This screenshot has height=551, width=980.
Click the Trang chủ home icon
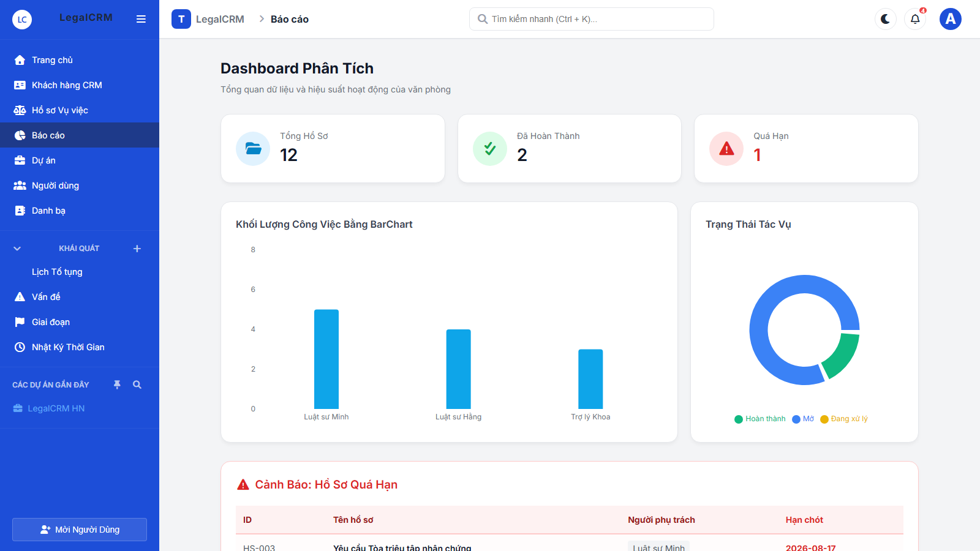20,60
